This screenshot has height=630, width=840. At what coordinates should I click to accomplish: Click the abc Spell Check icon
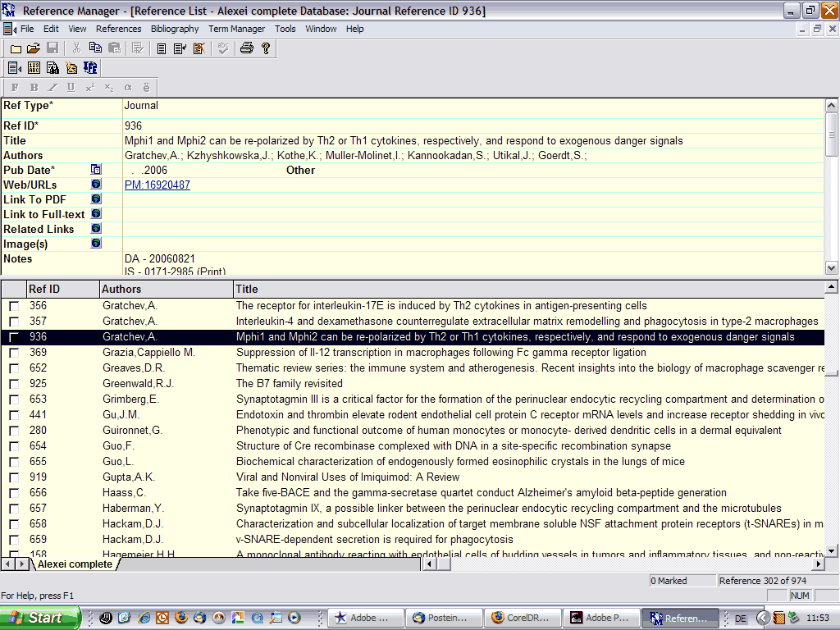(x=223, y=48)
